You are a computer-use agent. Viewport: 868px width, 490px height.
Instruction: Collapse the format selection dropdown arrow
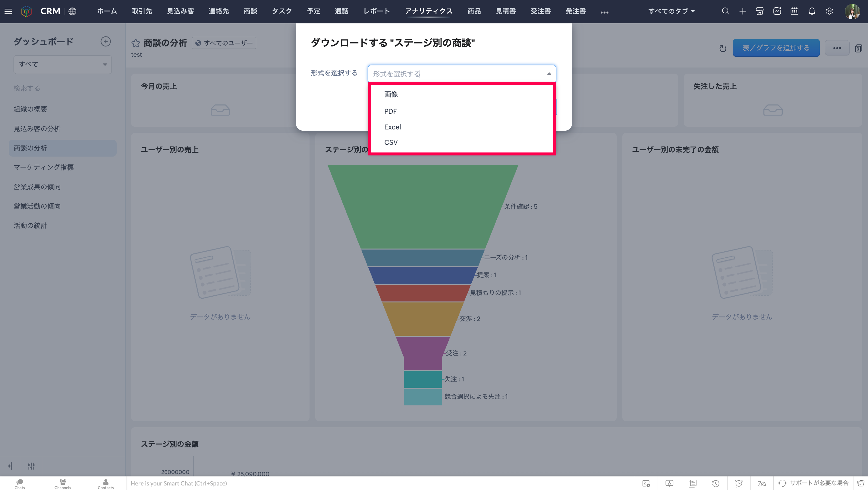click(x=549, y=74)
